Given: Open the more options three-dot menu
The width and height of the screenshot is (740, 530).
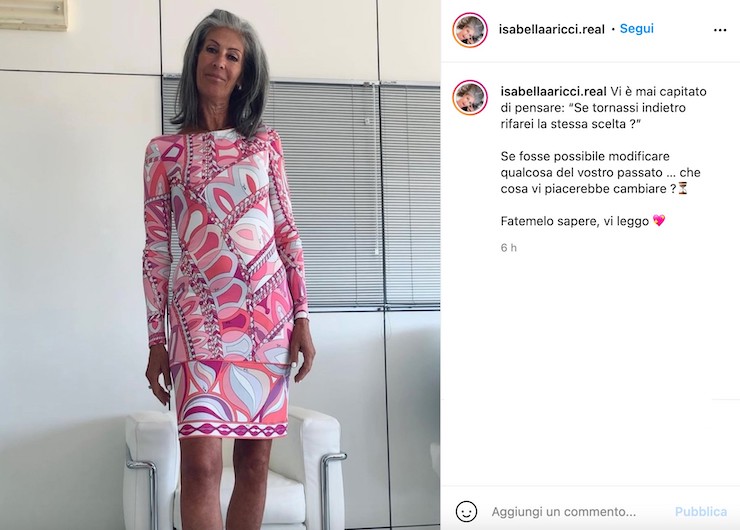Looking at the screenshot, I should coord(720,30).
